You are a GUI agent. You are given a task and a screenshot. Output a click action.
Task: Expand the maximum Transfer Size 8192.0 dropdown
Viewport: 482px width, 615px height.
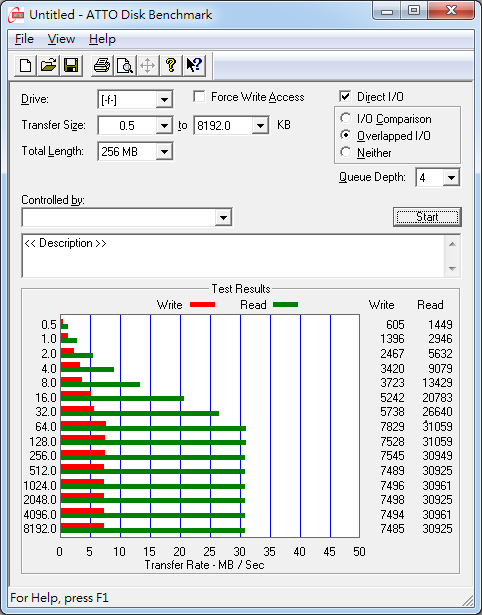[260, 126]
